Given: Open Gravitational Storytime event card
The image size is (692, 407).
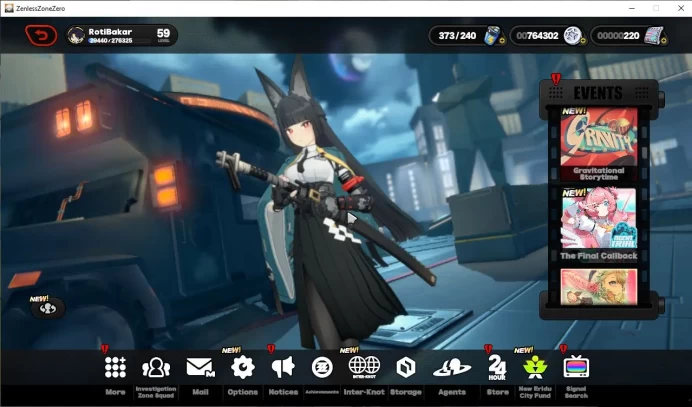Looking at the screenshot, I should 598,144.
